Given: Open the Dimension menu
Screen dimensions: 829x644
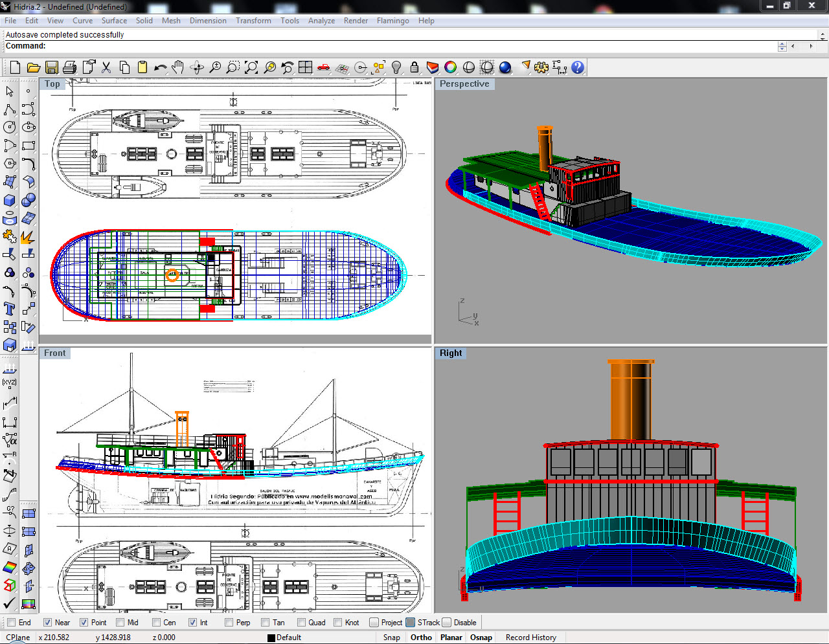Looking at the screenshot, I should 208,21.
